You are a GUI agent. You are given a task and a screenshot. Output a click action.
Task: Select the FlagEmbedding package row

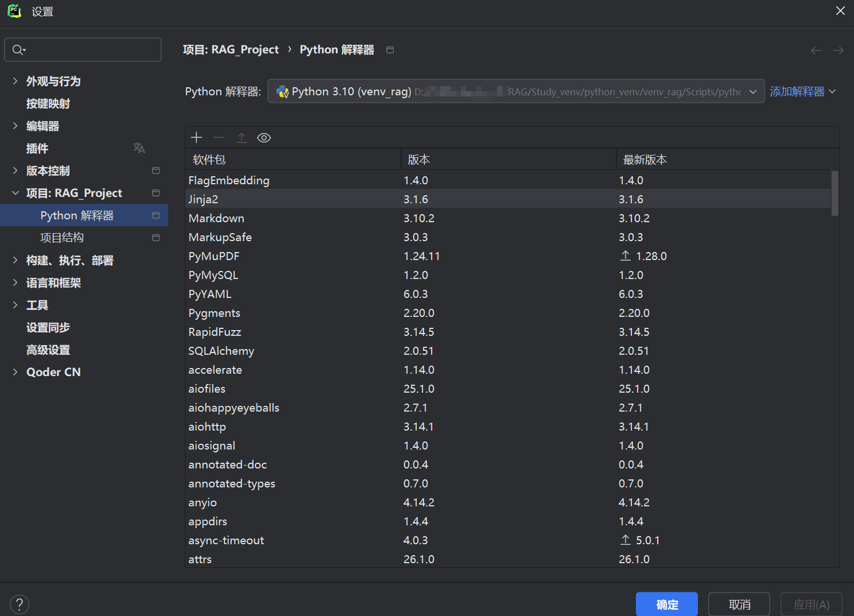point(508,180)
